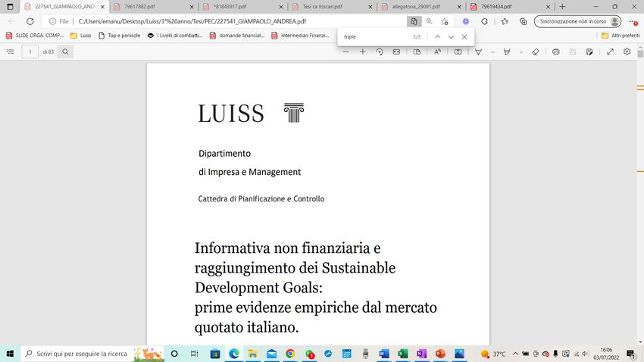Open Excel from the taskbar
This screenshot has width=644, height=362.
(403, 354)
